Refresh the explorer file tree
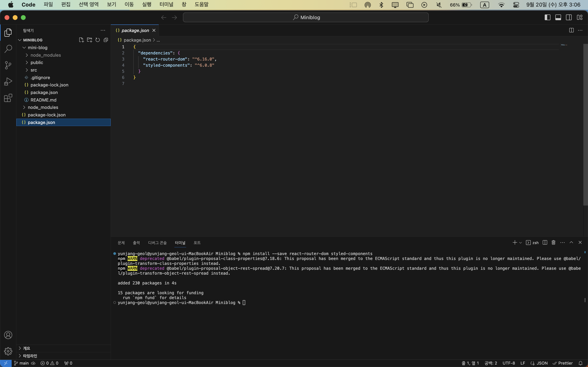 97,40
